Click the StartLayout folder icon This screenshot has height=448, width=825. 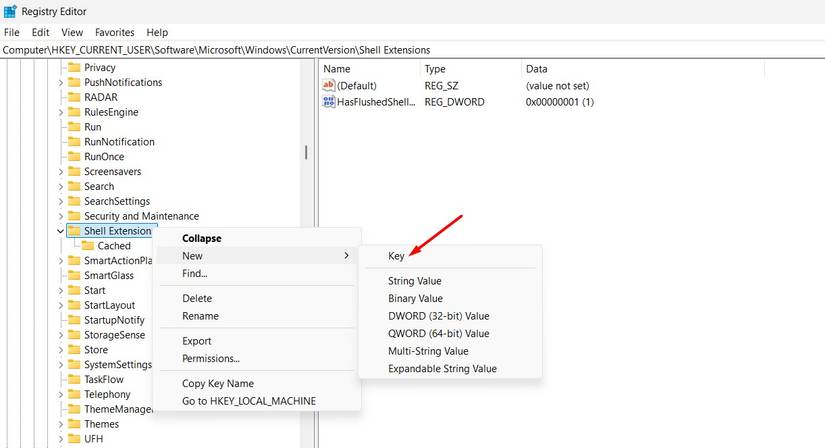74,305
